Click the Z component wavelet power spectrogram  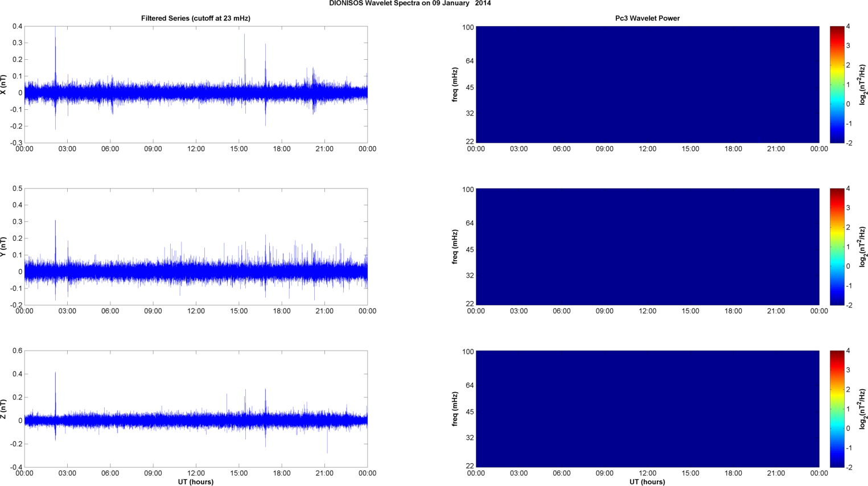[647, 409]
